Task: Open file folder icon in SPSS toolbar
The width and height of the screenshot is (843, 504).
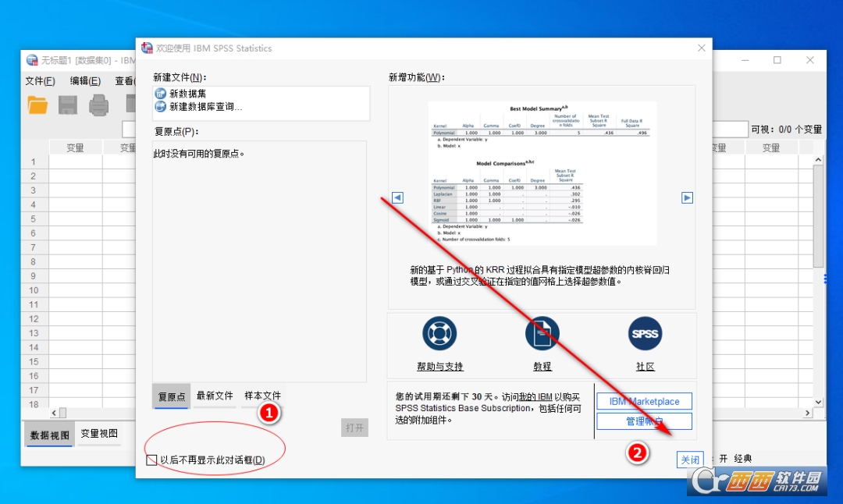Action: [37, 105]
